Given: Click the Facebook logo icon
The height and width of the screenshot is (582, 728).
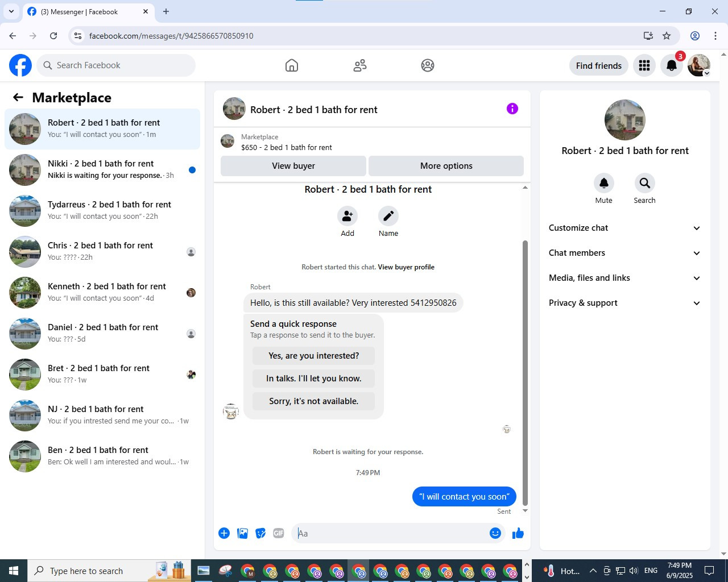Looking at the screenshot, I should (x=20, y=65).
